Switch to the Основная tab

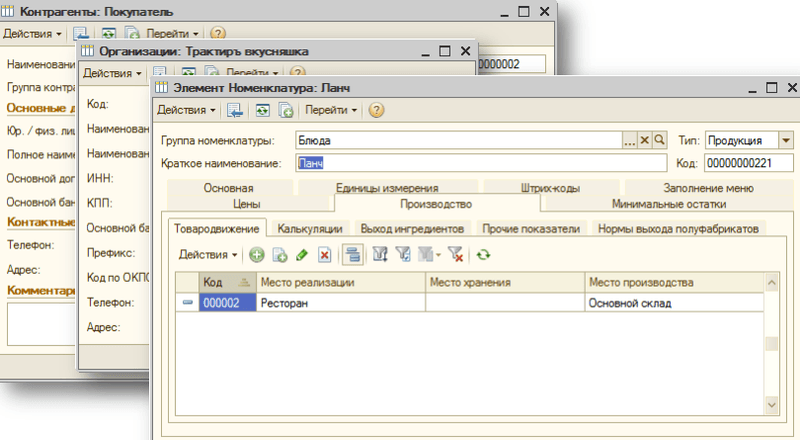(x=229, y=188)
